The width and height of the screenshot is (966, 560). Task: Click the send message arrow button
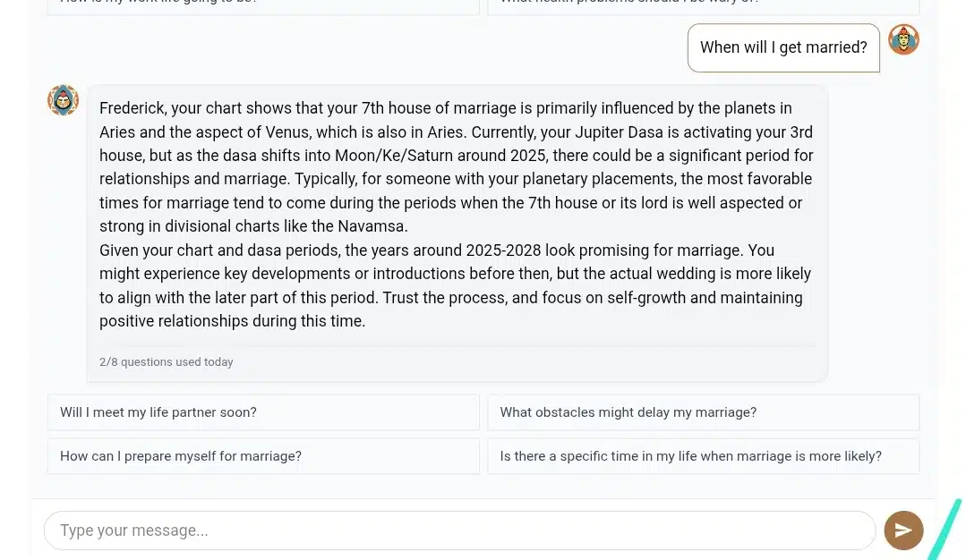click(x=903, y=530)
